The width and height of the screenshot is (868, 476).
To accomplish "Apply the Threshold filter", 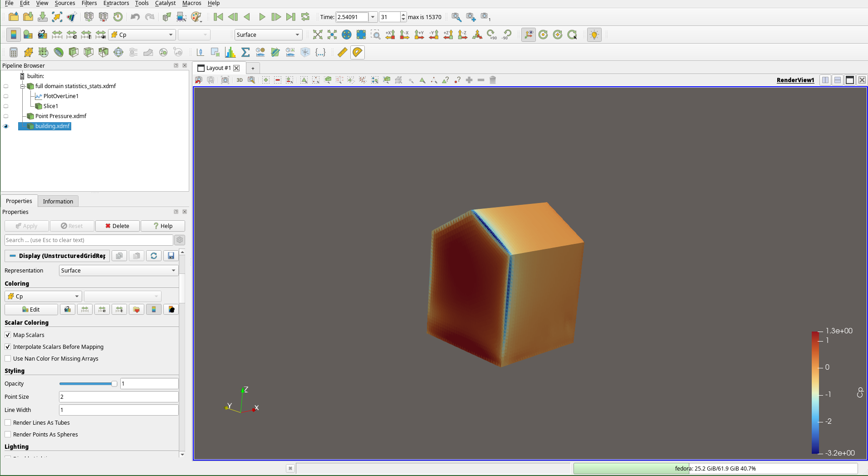I will pyautogui.click(x=103, y=52).
